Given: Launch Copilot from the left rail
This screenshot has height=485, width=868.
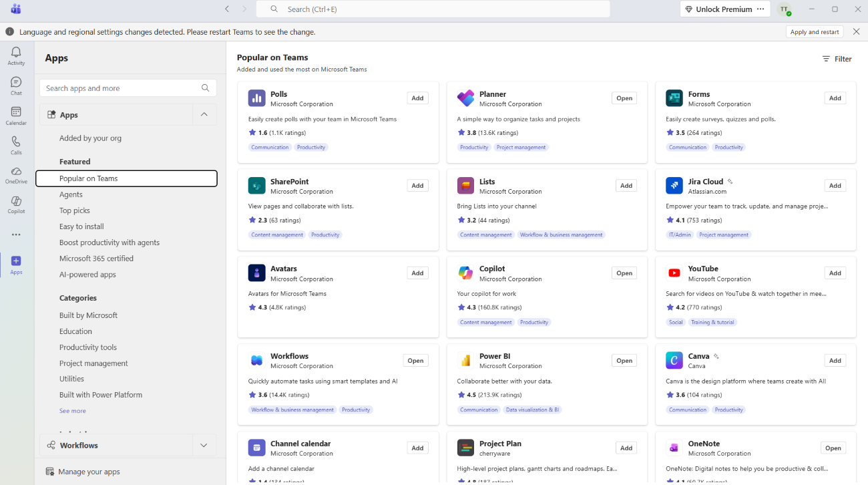Looking at the screenshot, I should 16,201.
